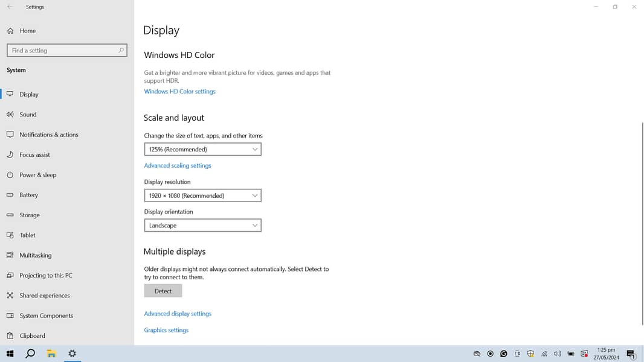Click the Power & sleep icon

point(10,175)
